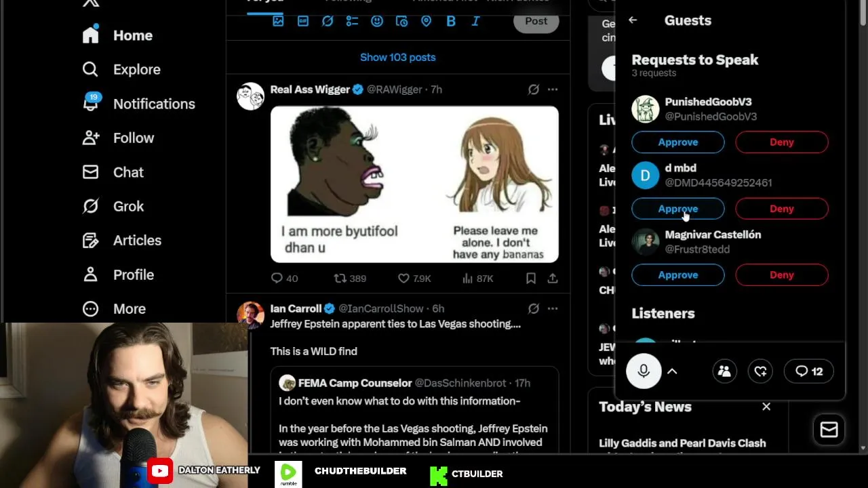Deny PunishedGoobV3 request to speak

click(782, 142)
